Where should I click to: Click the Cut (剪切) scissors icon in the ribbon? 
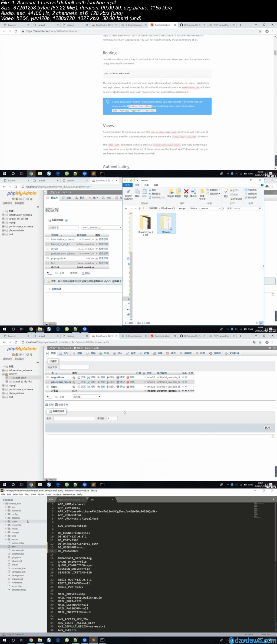[x=150, y=190]
